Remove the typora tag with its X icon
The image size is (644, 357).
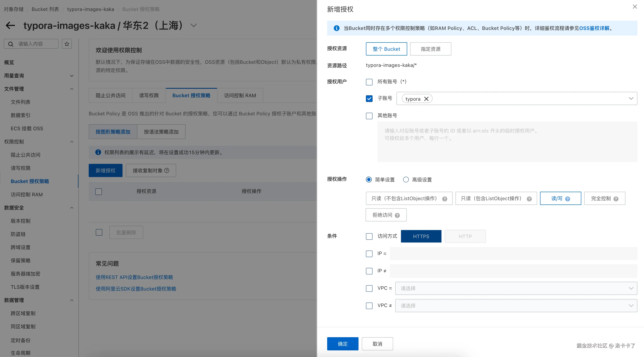426,99
